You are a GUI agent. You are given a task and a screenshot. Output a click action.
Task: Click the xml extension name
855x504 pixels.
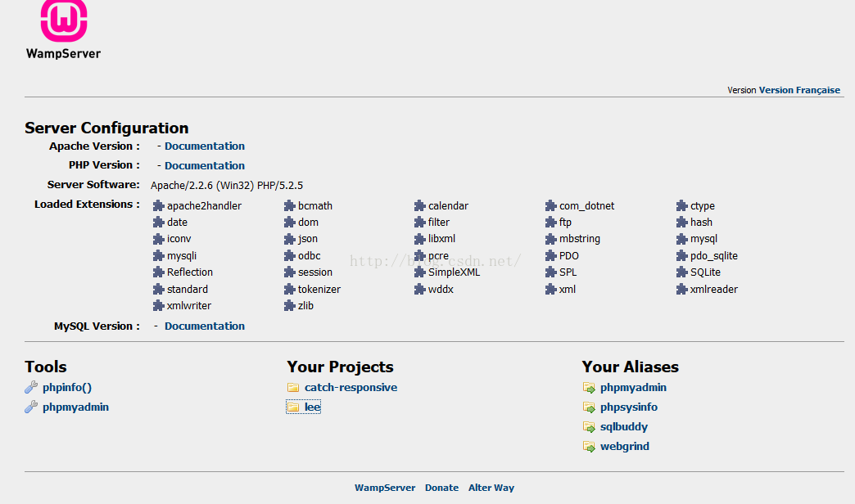tap(567, 290)
